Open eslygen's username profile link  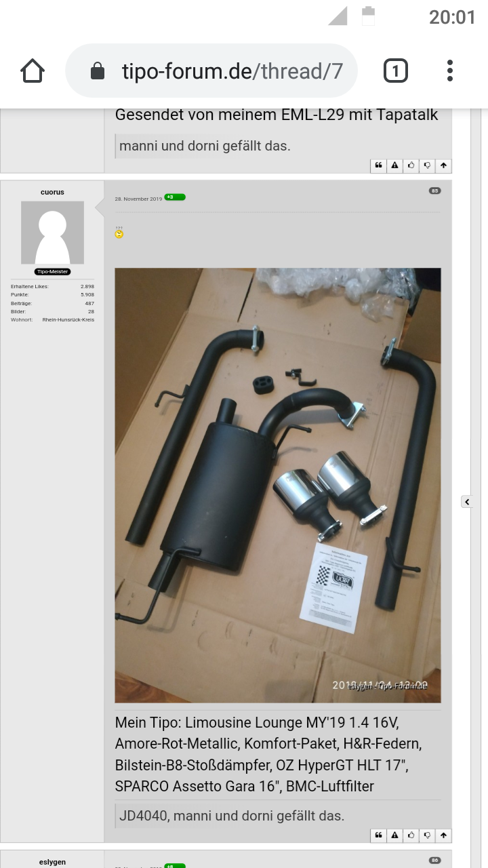52,862
